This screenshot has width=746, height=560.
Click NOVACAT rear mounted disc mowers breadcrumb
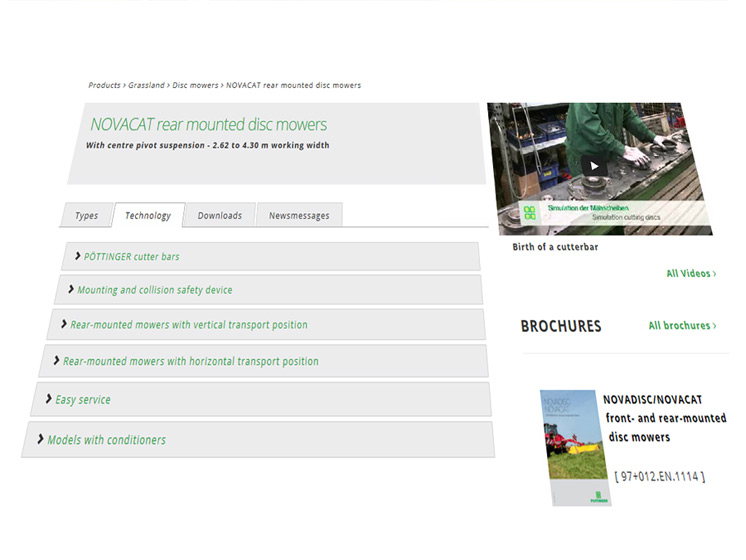(x=293, y=85)
